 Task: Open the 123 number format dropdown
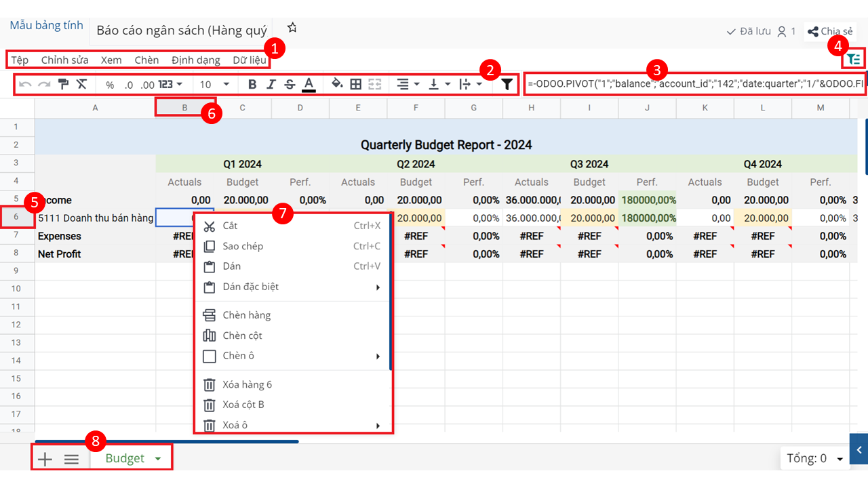[x=170, y=84]
